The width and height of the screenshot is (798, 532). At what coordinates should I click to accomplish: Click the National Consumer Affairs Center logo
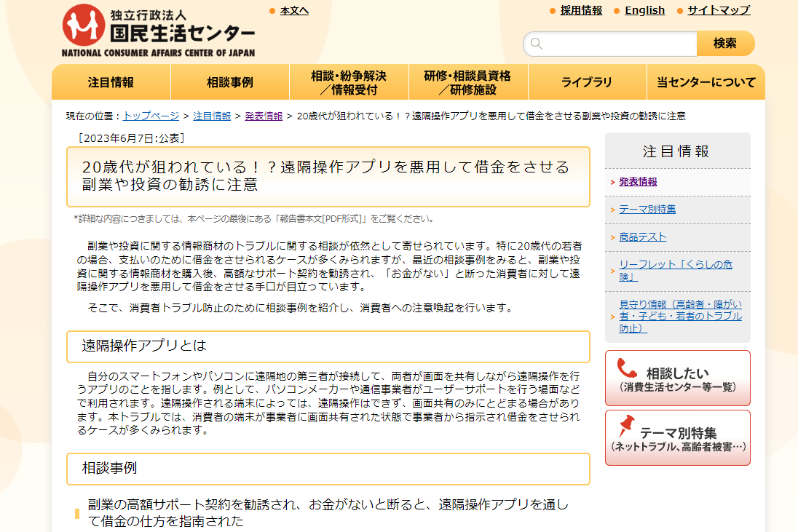pyautogui.click(x=157, y=29)
